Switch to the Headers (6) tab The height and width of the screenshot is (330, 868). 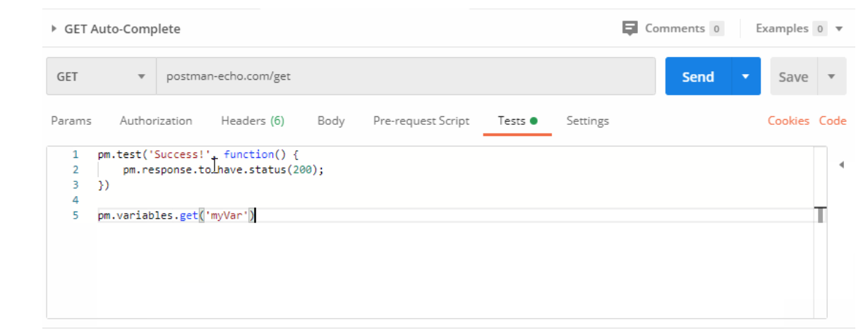[x=253, y=121]
